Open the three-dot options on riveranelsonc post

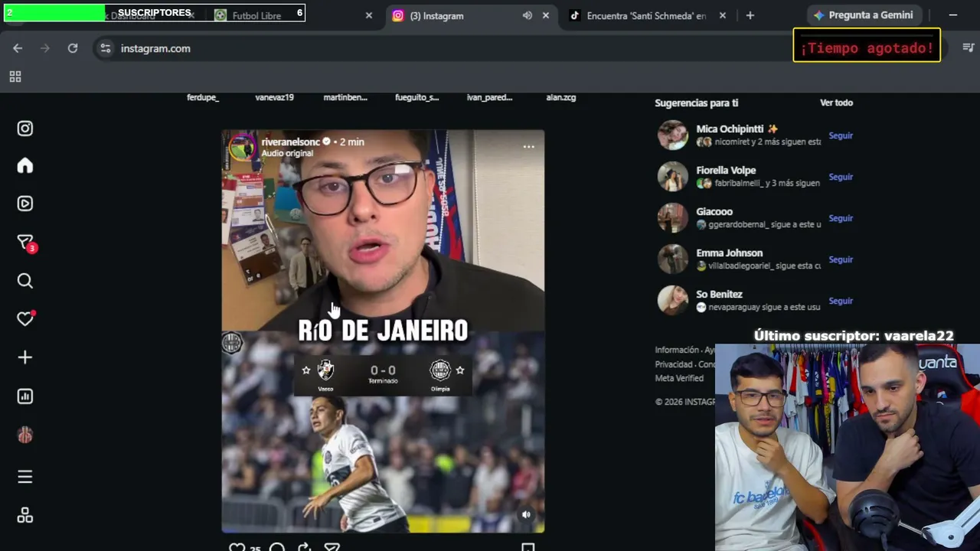point(528,146)
